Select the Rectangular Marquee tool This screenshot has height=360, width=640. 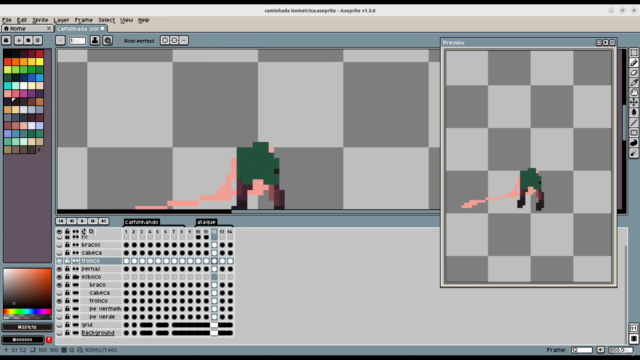633,53
